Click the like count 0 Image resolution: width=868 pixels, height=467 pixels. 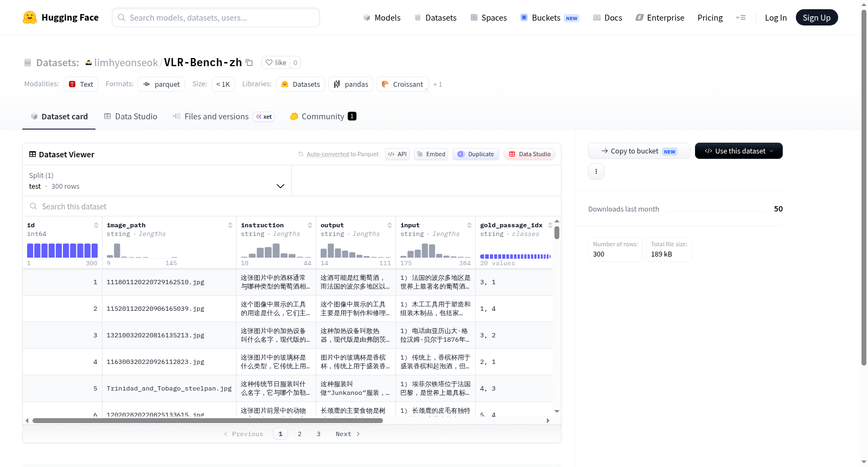[295, 62]
